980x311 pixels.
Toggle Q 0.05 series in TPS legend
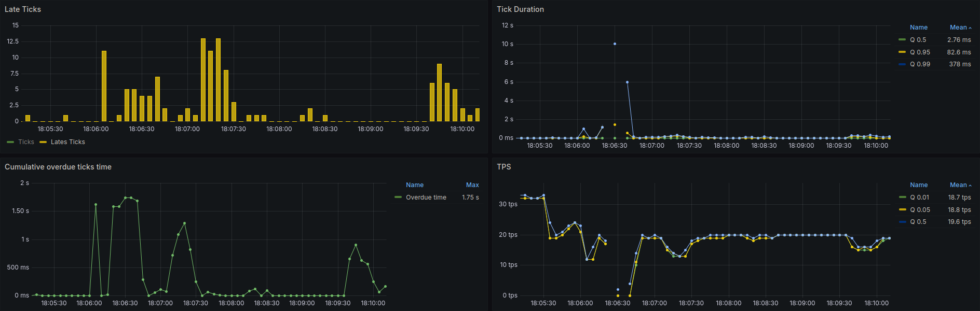[920, 210]
